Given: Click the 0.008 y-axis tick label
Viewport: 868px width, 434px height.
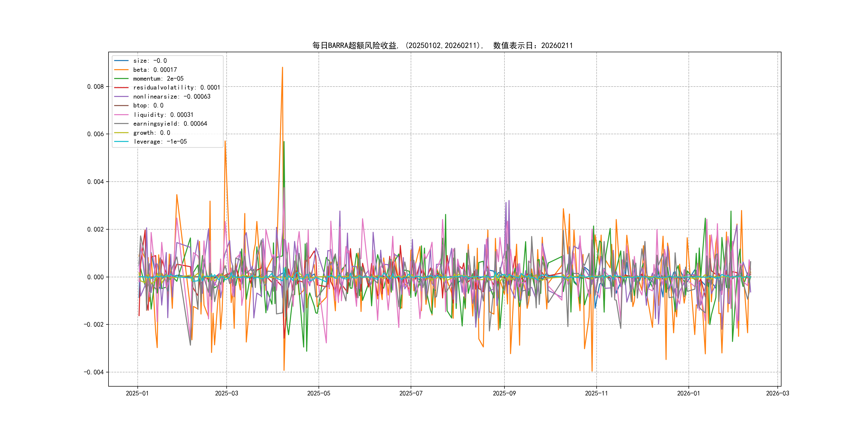Looking at the screenshot, I should click(95, 87).
